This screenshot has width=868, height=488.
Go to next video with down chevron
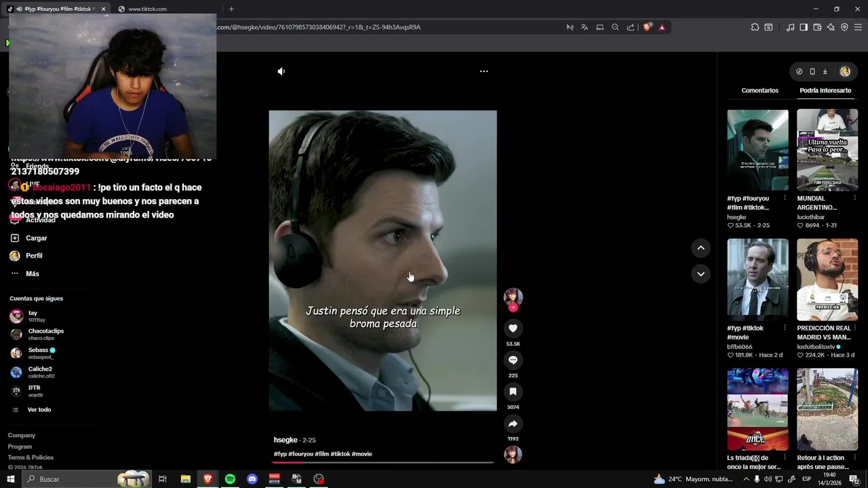click(701, 274)
